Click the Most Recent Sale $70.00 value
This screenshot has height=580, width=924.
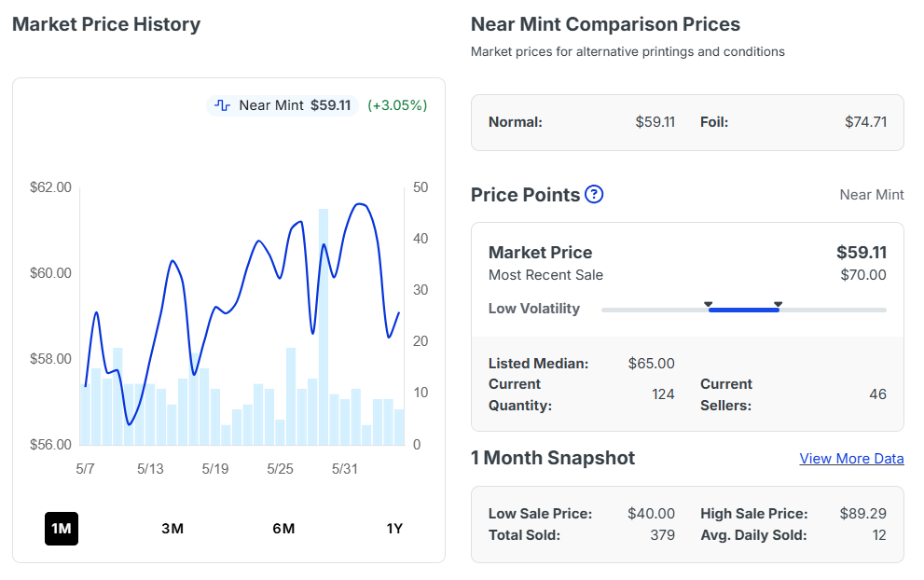pyautogui.click(x=863, y=275)
